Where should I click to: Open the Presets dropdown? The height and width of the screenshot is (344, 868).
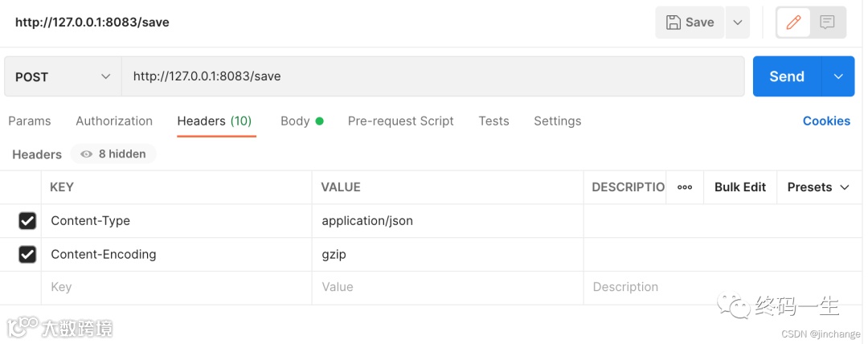coord(818,187)
